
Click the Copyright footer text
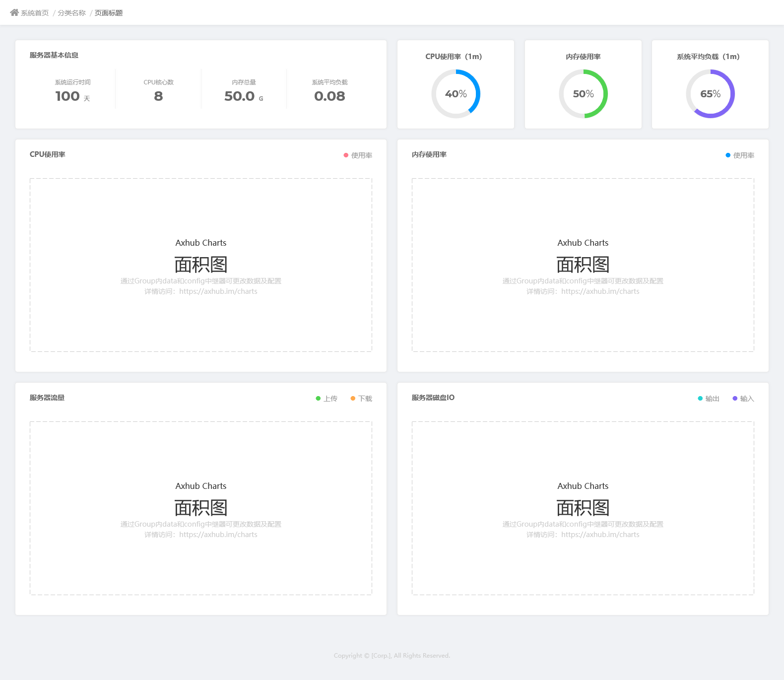point(392,656)
